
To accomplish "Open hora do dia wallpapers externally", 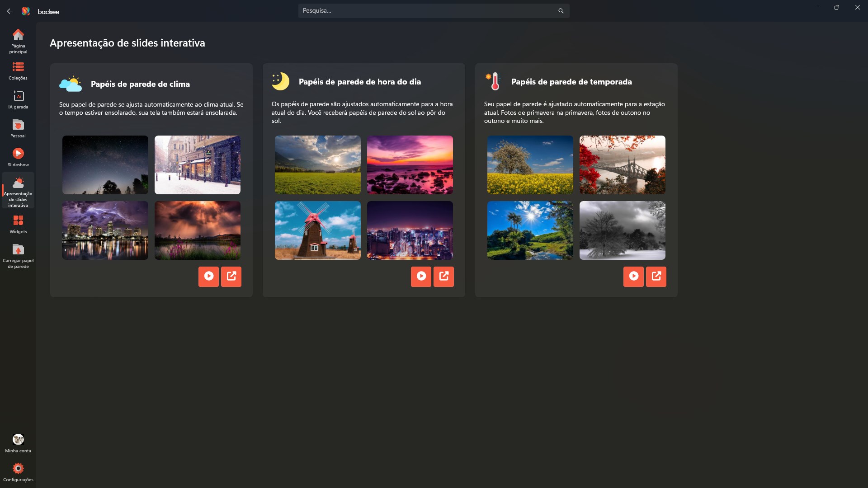I will pos(443,276).
